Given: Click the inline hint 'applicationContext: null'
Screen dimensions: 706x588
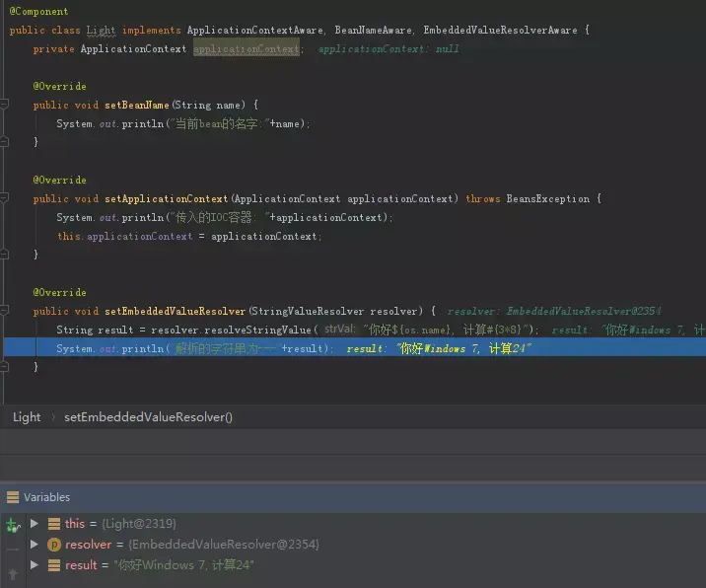Looking at the screenshot, I should (388, 48).
